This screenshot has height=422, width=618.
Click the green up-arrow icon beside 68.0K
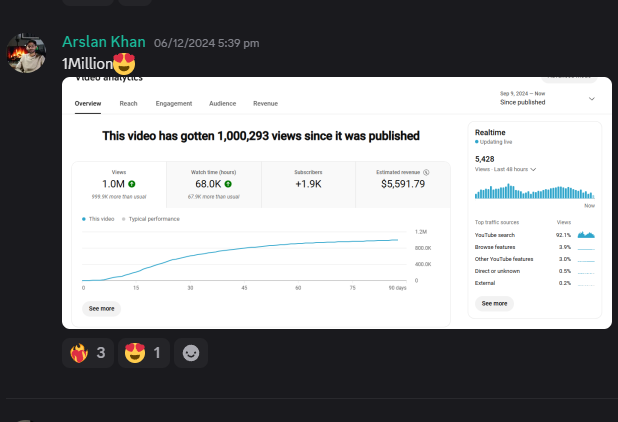click(228, 184)
